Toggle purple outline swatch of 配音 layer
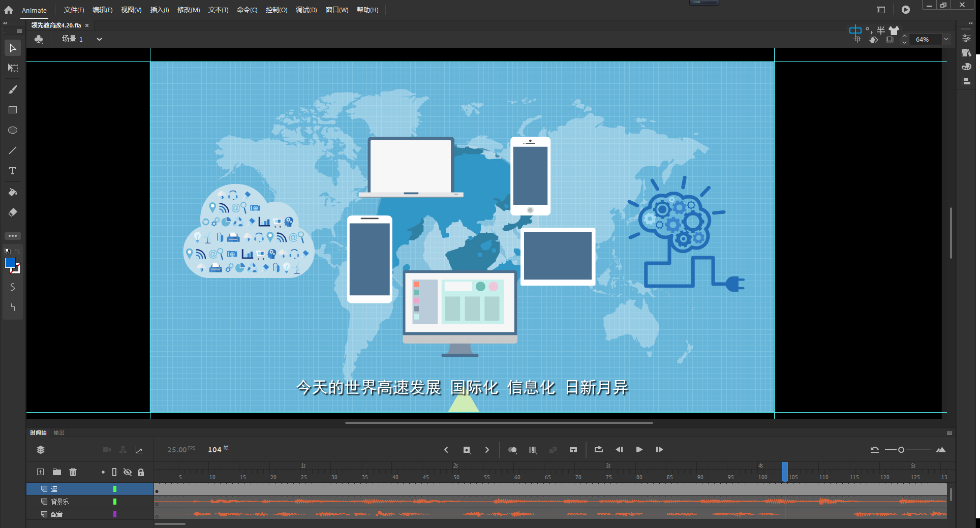Image resolution: width=980 pixels, height=528 pixels. coord(115,514)
